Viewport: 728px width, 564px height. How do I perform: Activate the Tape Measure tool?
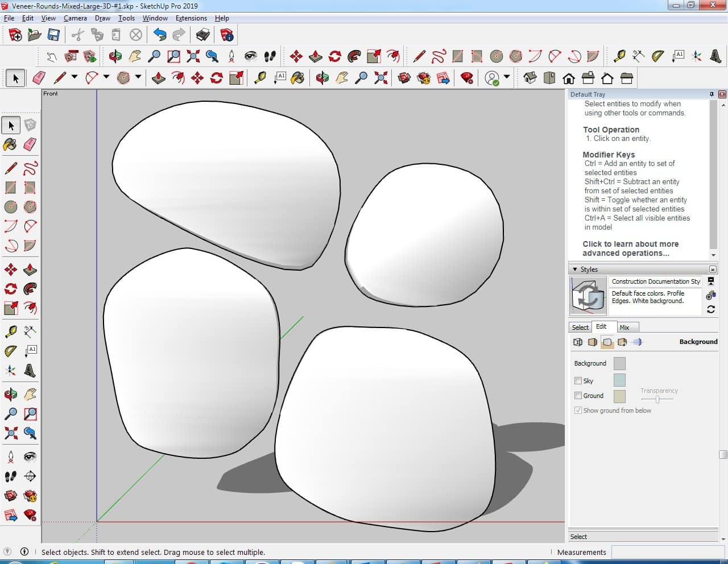pyautogui.click(x=10, y=331)
